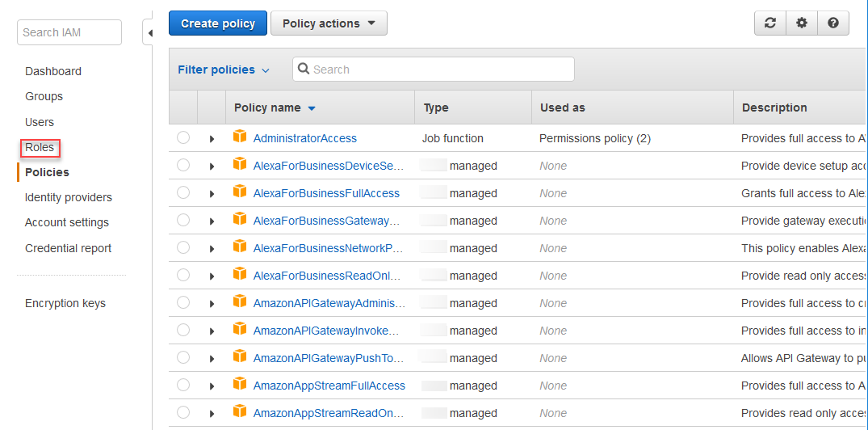Screen dimensions: 868x430
Task: Open the AmazonAPIGatewayInvoke policy link
Action: [x=326, y=331]
